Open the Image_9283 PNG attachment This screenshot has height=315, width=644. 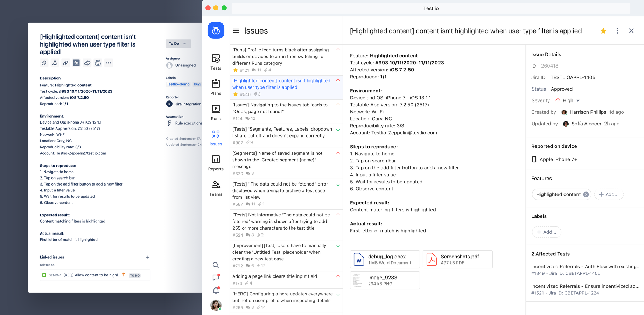point(385,280)
